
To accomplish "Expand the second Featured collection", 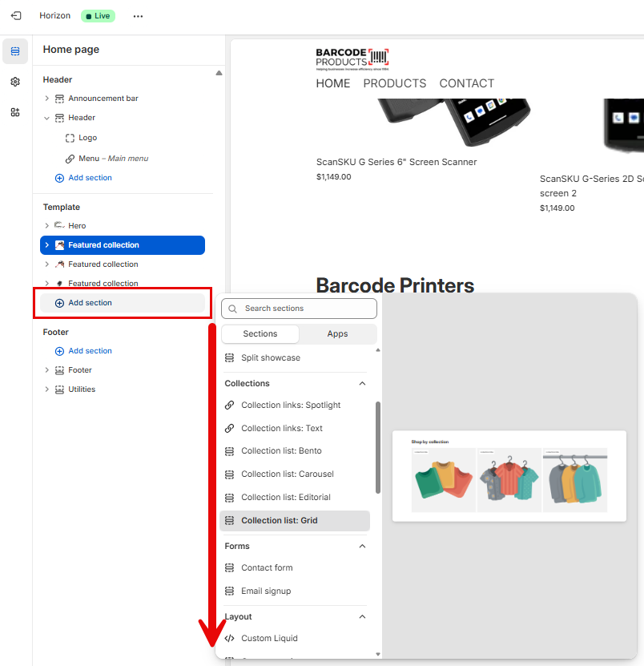I will point(46,264).
